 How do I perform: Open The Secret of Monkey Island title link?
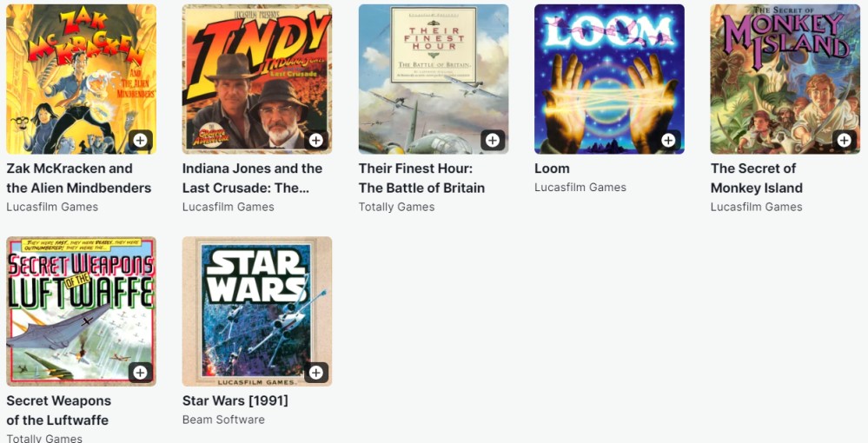(757, 178)
